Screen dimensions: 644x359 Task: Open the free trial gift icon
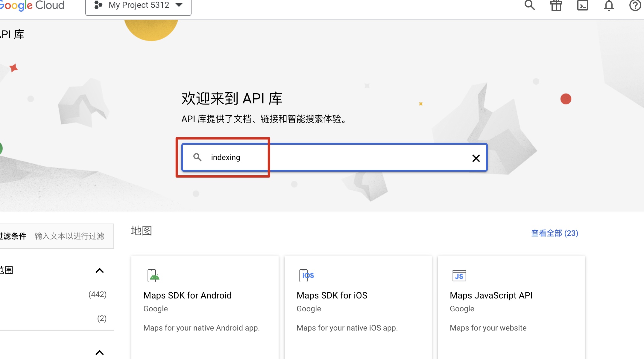556,5
